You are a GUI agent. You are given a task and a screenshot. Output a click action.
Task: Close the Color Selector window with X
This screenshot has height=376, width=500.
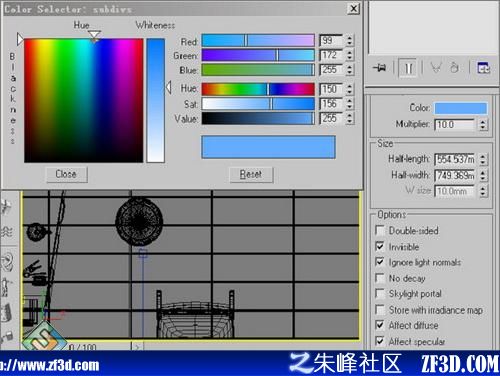(x=353, y=8)
